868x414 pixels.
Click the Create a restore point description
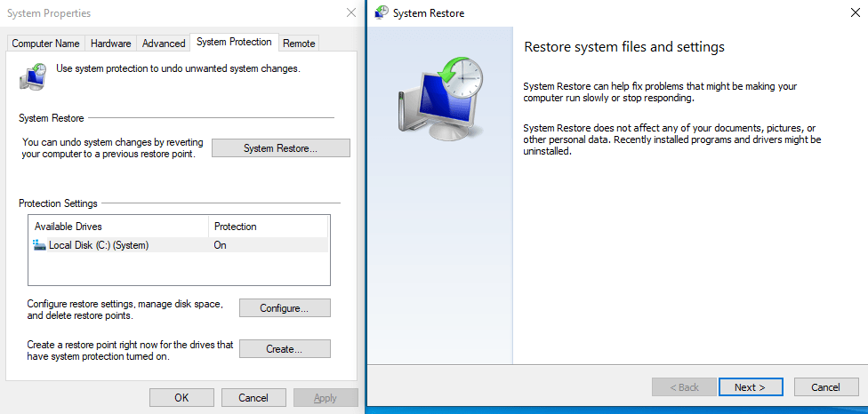(x=130, y=350)
